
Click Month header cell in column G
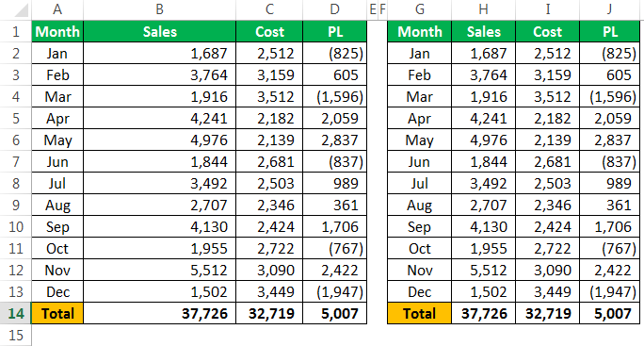pyautogui.click(x=419, y=31)
